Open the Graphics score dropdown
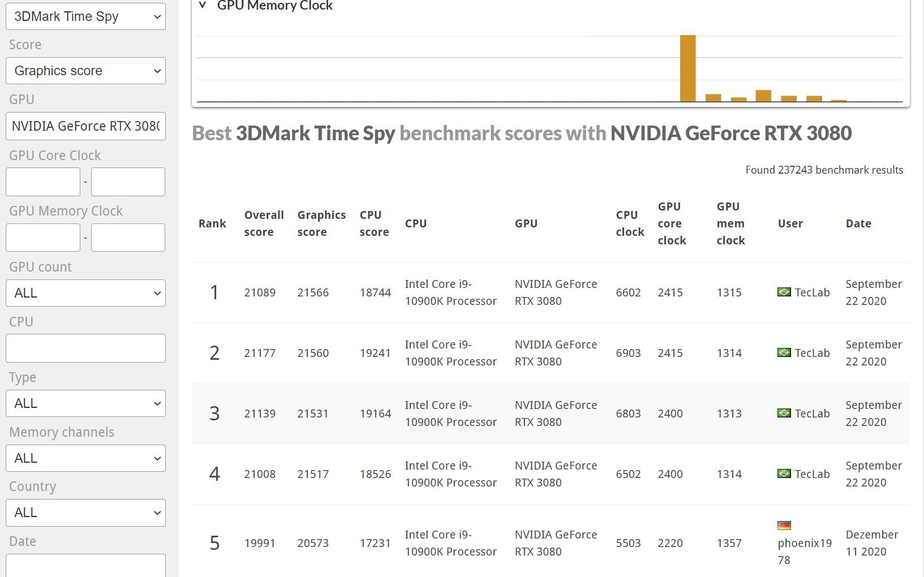 85,71
